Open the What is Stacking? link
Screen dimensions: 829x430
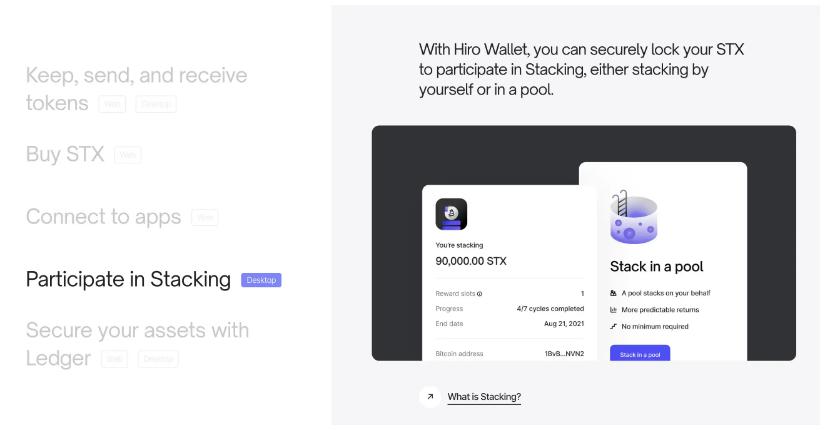pos(484,397)
